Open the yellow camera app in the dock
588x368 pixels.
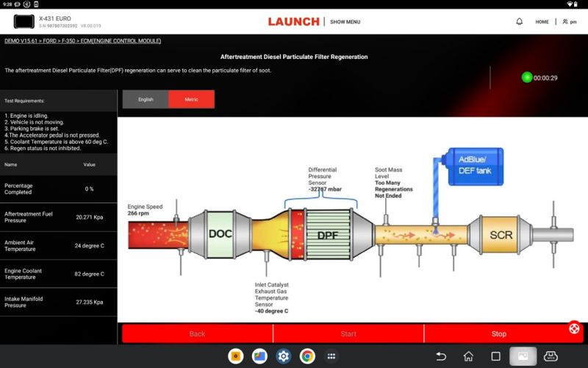point(236,356)
